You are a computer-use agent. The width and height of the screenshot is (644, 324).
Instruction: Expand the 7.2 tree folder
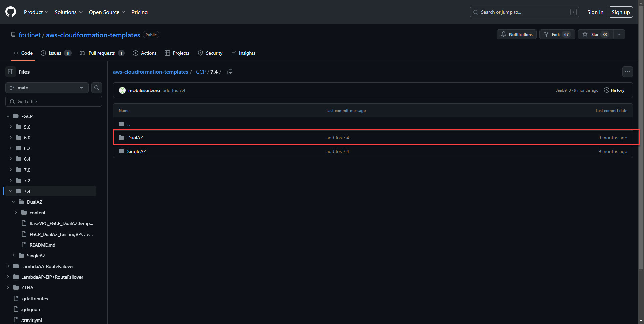point(11,180)
